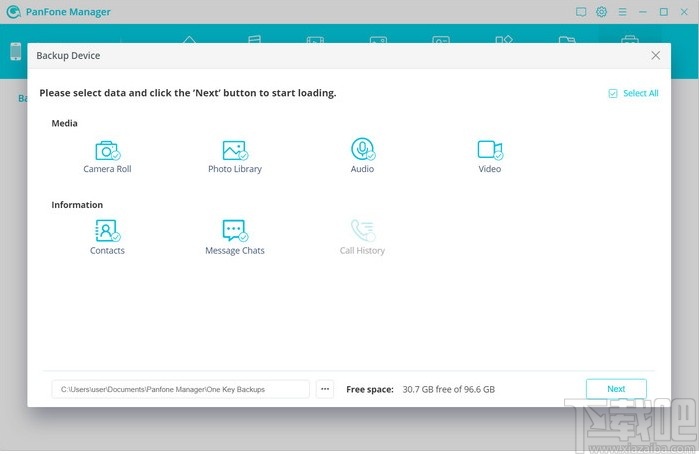Click the 'Camera Roll' label
Viewport: 699px width, 454px height.
coord(107,169)
